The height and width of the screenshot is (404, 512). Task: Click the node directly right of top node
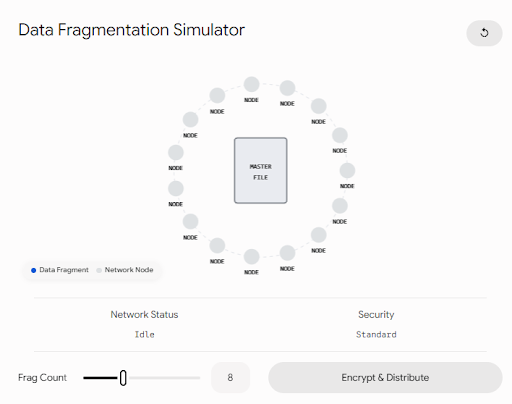(287, 88)
